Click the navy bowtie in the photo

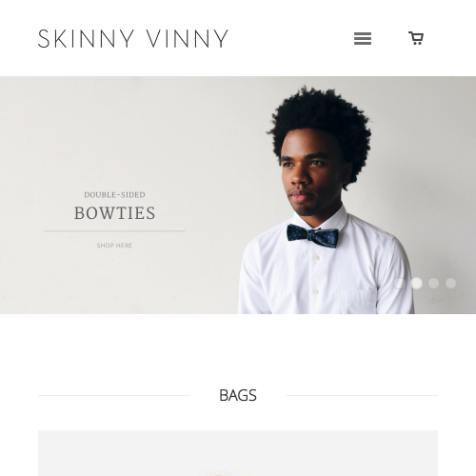point(312,235)
